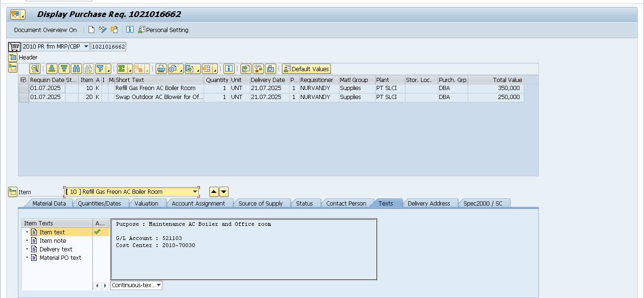Viewport: 644px width, 298px height.
Task: Switch to the Material Data tab
Action: (x=49, y=203)
